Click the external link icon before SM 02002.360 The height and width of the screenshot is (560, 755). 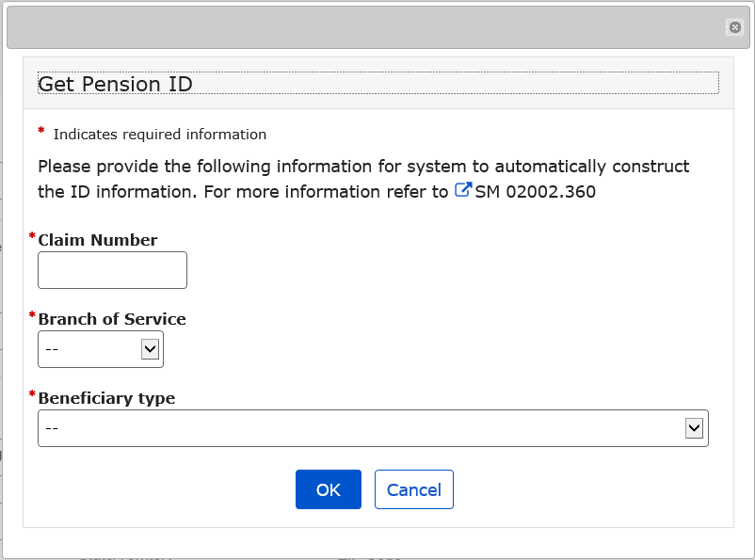(x=463, y=191)
